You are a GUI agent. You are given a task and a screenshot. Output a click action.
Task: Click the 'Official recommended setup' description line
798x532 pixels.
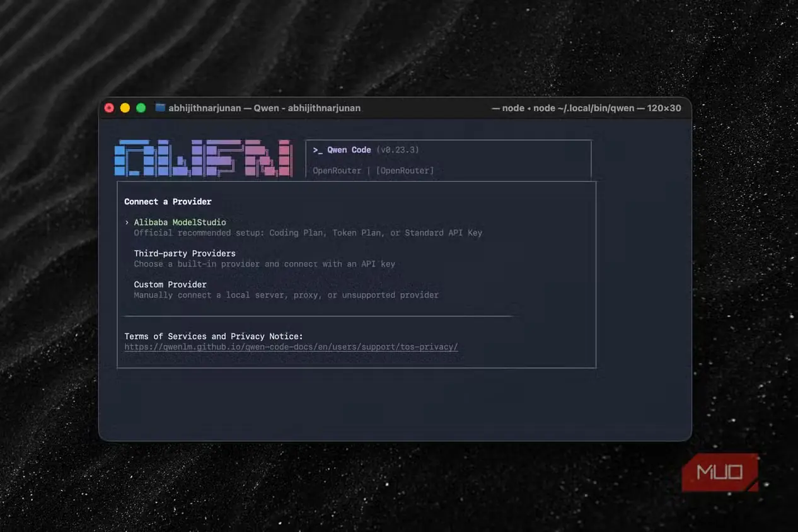[308, 233]
